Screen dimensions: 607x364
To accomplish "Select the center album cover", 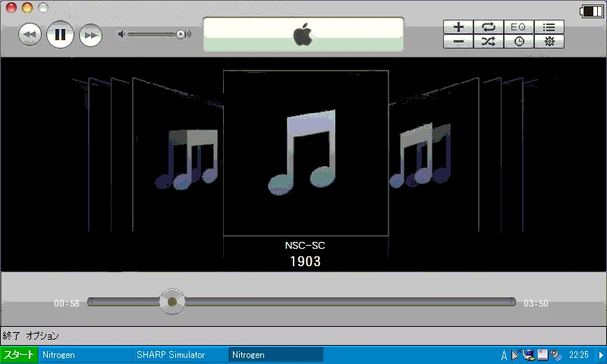I will (306, 153).
